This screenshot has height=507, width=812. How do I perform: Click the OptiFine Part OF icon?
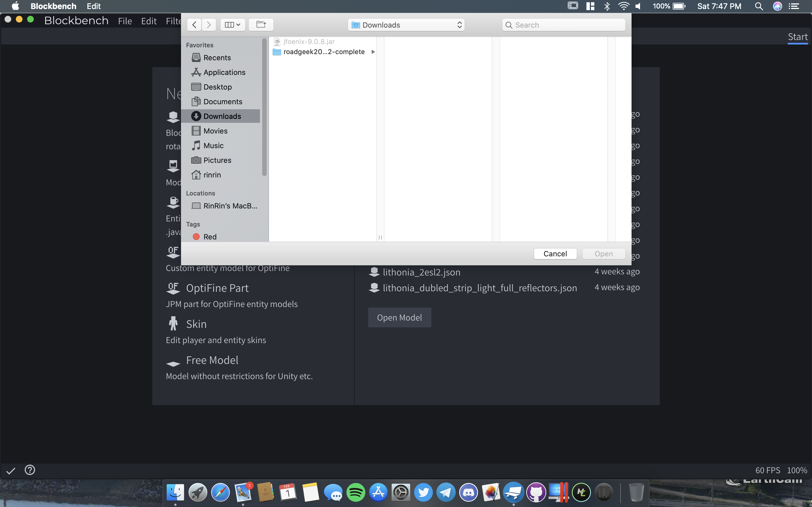pyautogui.click(x=173, y=288)
